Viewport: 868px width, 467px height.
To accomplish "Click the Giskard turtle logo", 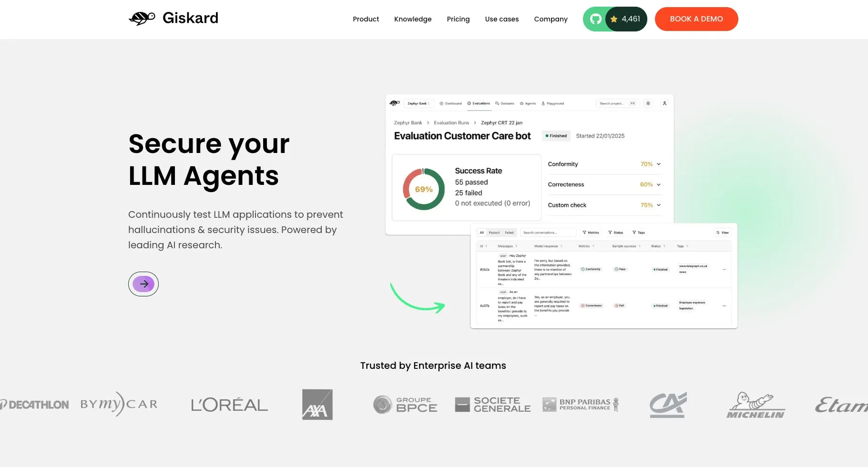I will coord(142,18).
